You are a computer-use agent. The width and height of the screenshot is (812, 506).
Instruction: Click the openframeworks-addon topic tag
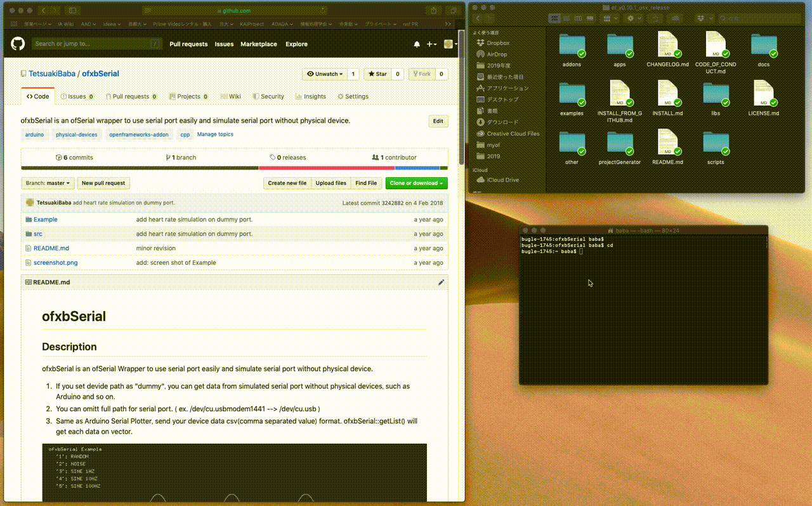click(139, 135)
